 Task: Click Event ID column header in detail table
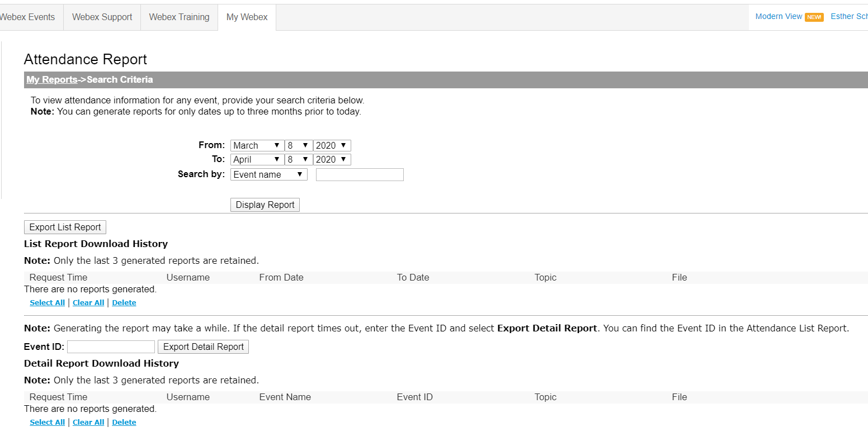tap(415, 397)
